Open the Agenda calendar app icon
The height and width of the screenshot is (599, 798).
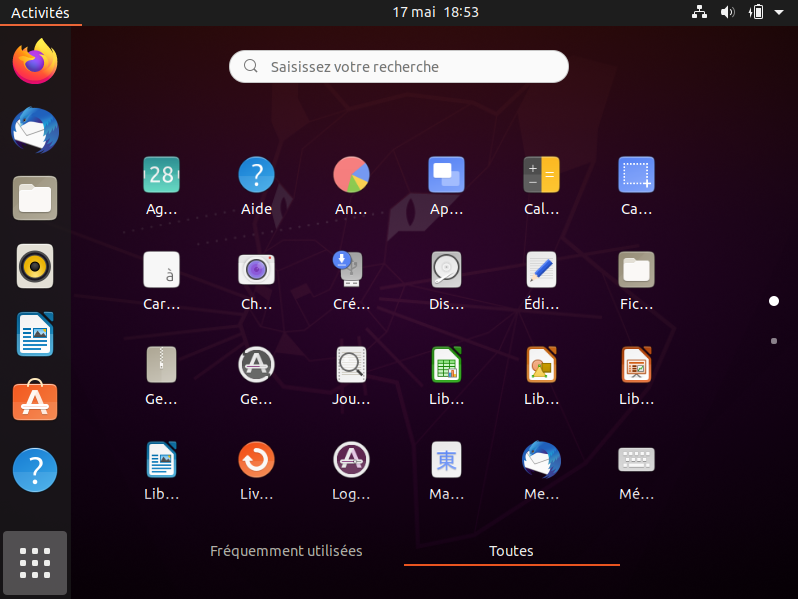tap(161, 175)
